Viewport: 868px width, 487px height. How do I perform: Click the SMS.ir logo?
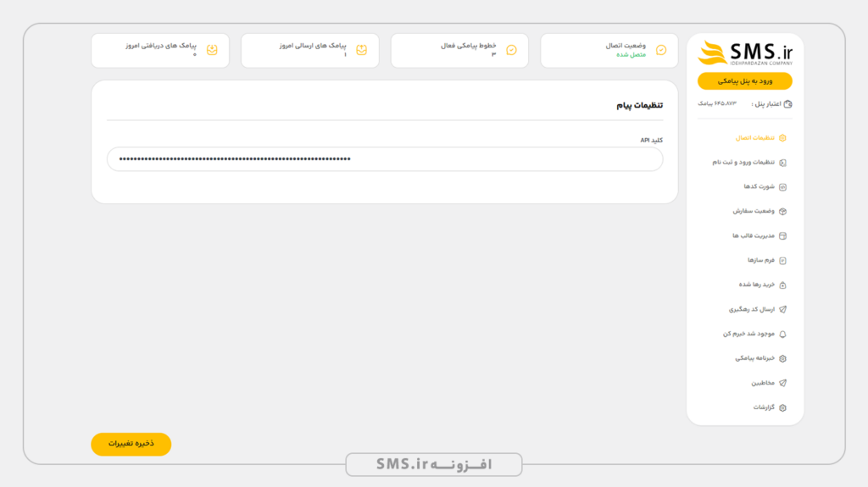(745, 53)
